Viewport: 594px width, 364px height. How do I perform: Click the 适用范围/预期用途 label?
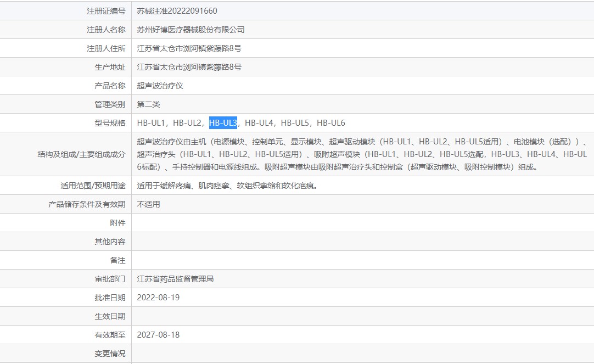coord(93,186)
